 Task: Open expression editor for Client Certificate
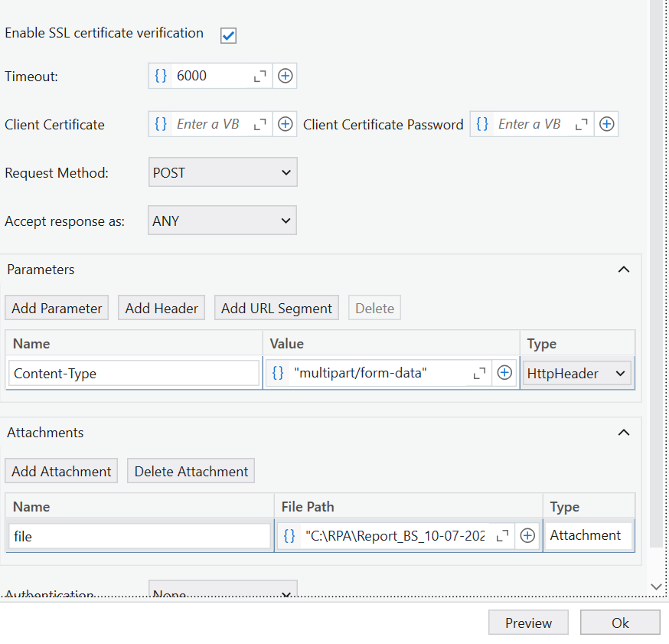(160, 123)
